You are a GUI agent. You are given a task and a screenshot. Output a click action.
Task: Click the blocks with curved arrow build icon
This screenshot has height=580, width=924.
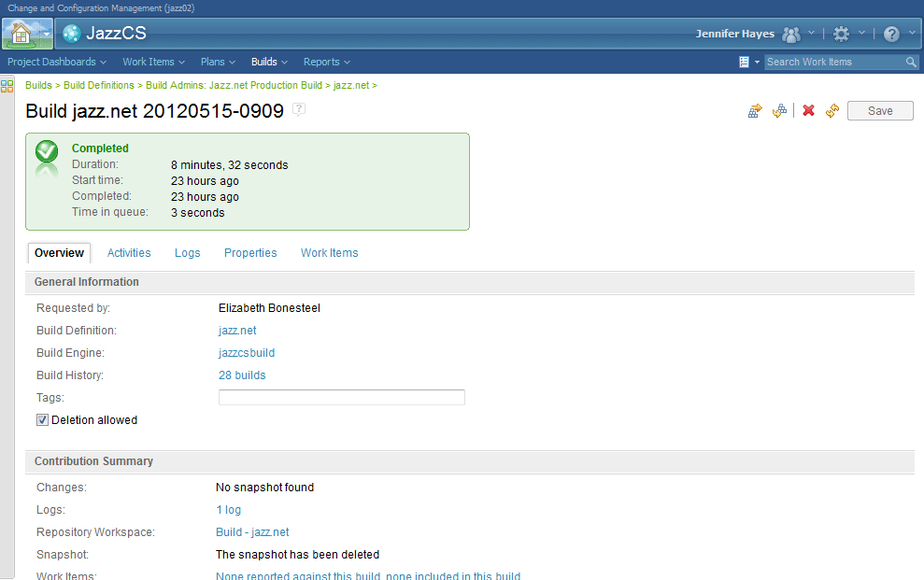(779, 111)
